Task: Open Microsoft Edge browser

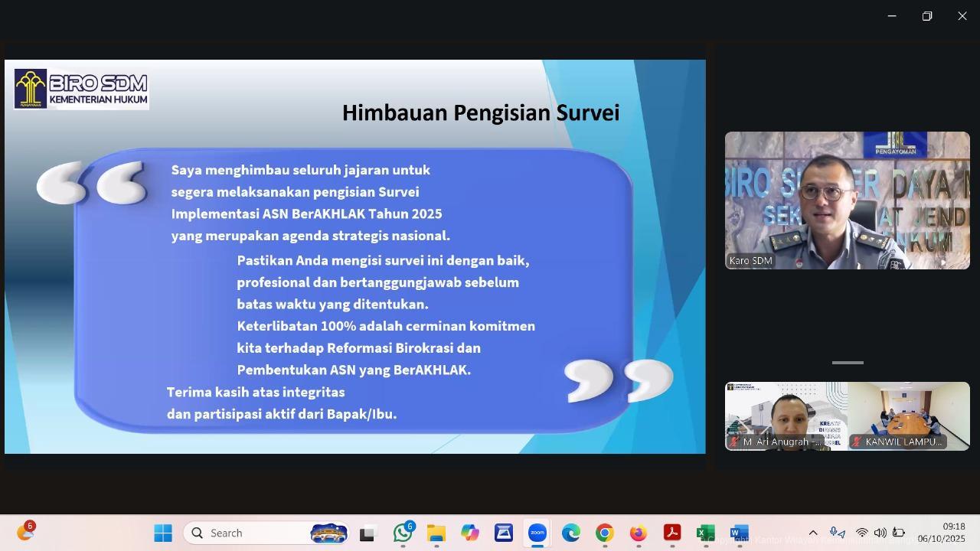Action: tap(571, 533)
